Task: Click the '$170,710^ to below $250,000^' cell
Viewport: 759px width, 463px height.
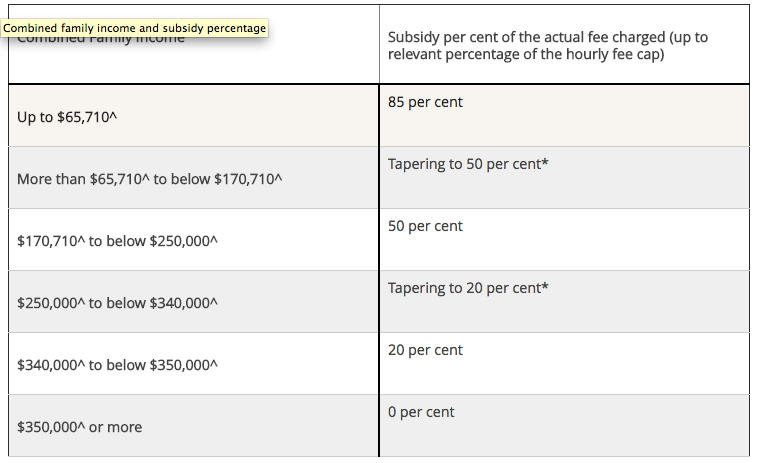Action: coord(117,241)
